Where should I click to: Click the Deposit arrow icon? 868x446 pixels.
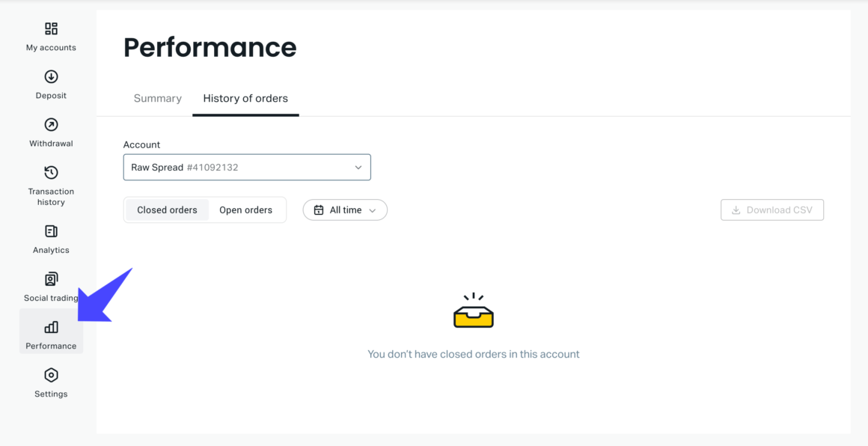pos(51,76)
